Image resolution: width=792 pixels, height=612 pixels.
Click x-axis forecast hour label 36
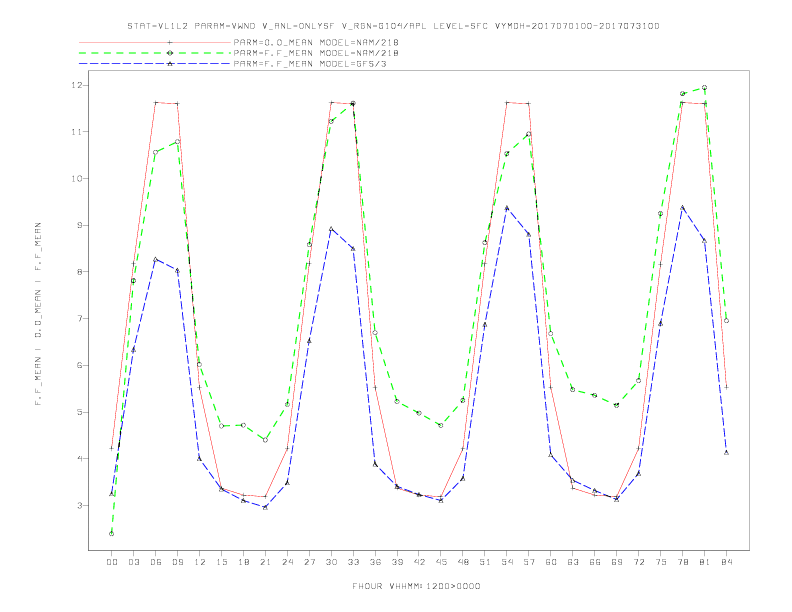[x=375, y=562]
